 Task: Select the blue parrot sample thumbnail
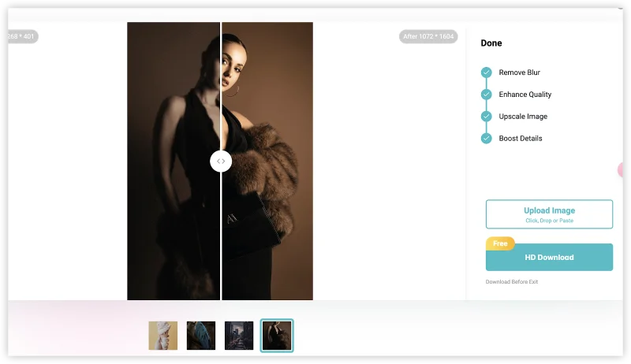click(x=201, y=336)
